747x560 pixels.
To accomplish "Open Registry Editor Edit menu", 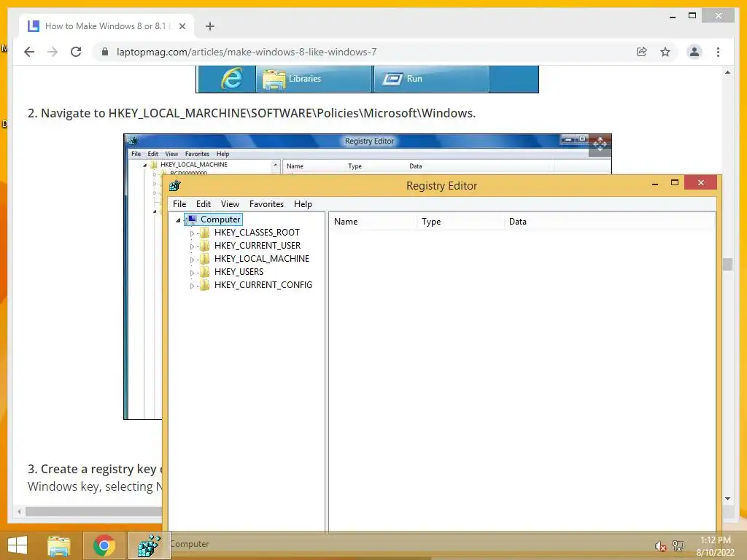I will (x=204, y=204).
